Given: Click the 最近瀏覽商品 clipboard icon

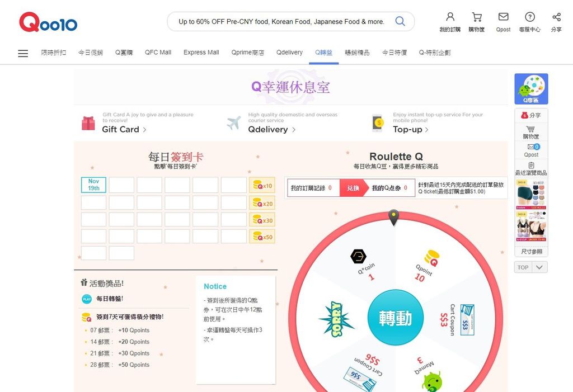Looking at the screenshot, I should tap(531, 165).
